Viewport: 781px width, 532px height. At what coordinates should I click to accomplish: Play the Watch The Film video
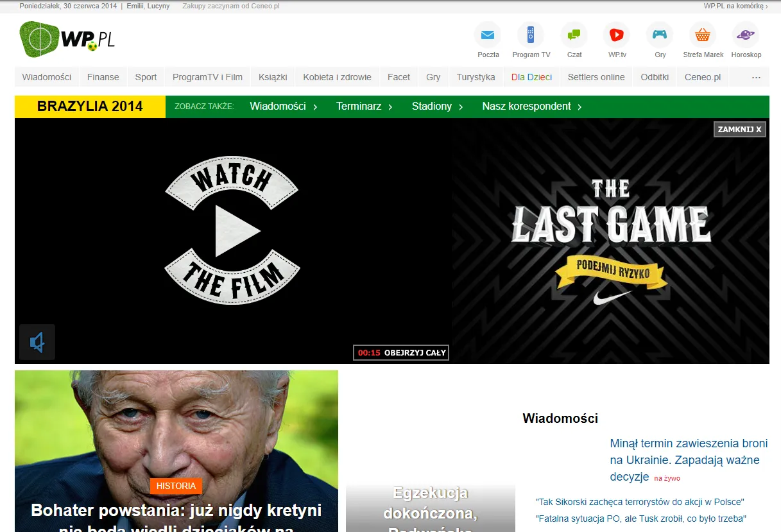click(x=232, y=230)
